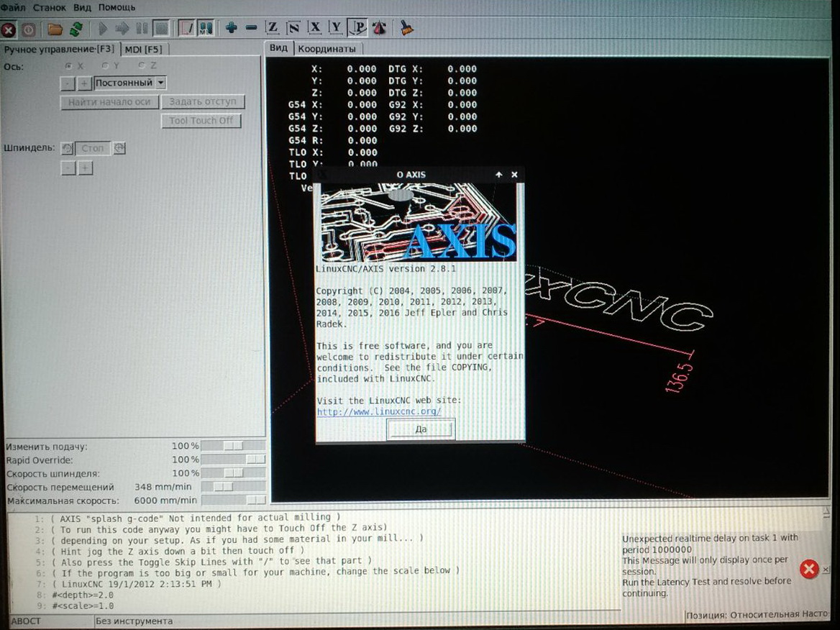Open the Помощь menu

coord(117,7)
